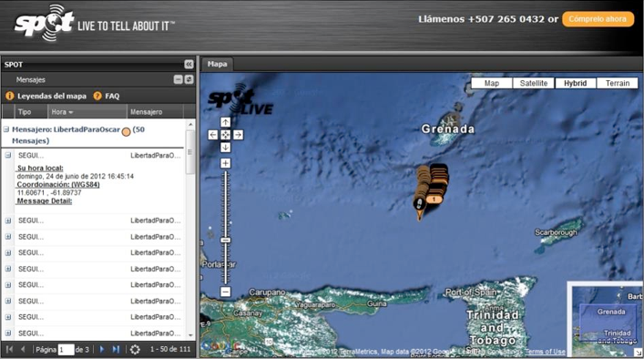Click the Página number input field
This screenshot has width=644, height=359.
[x=66, y=350]
